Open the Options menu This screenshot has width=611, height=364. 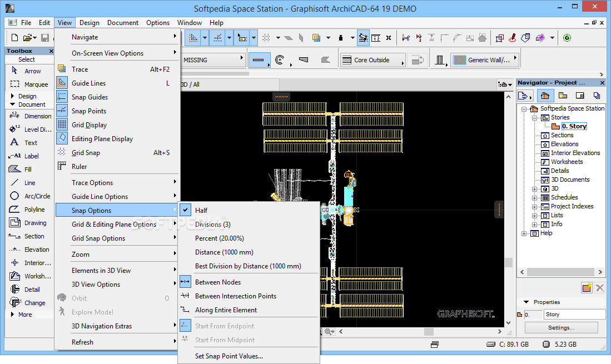pos(158,23)
